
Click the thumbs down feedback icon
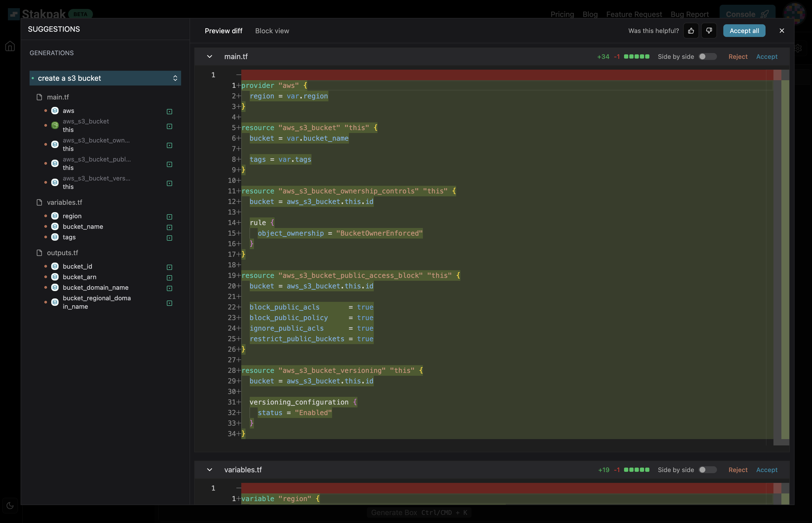click(709, 31)
